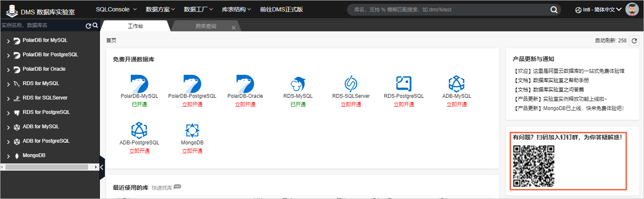Click the ADB-MySQL product icon
The width and height of the screenshot is (644, 199).
point(457,84)
